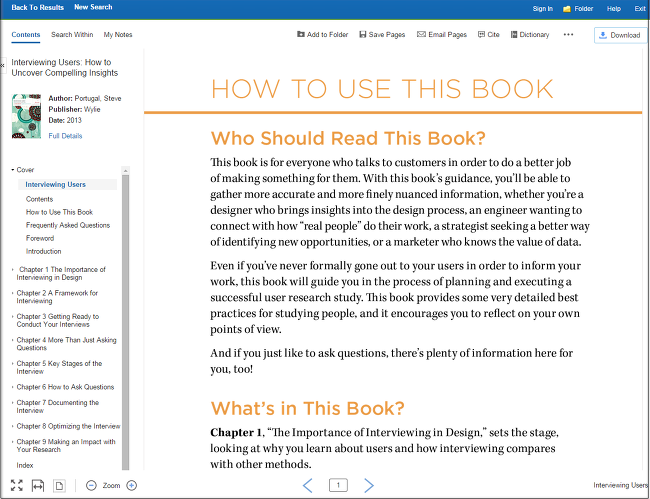
Task: Click Back To Results
Action: [37, 7]
